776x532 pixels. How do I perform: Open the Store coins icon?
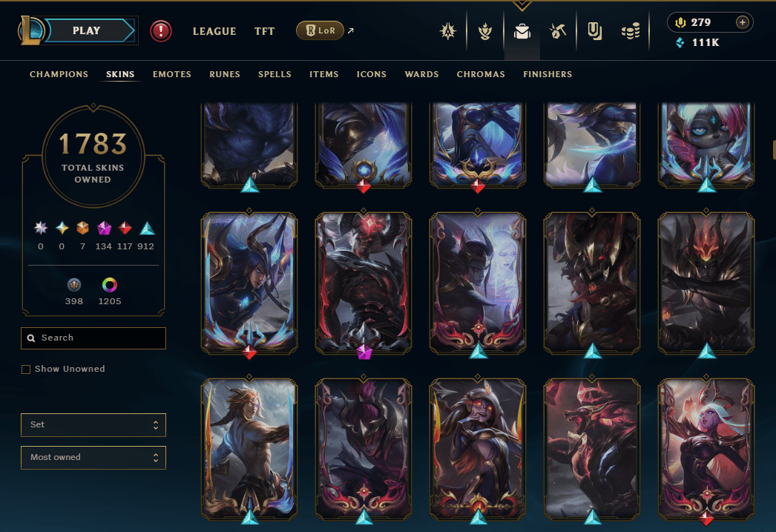[631, 31]
